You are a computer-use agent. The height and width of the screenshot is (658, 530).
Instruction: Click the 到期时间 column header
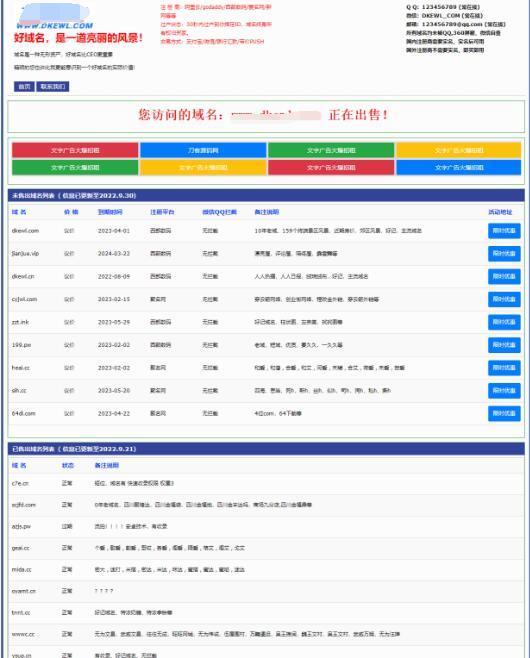(x=110, y=212)
